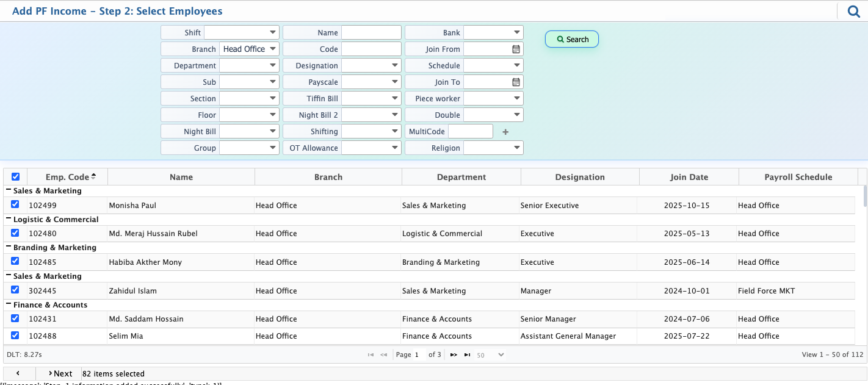This screenshot has height=385, width=868.
Task: Sort by the Join Date column header
Action: 689,177
